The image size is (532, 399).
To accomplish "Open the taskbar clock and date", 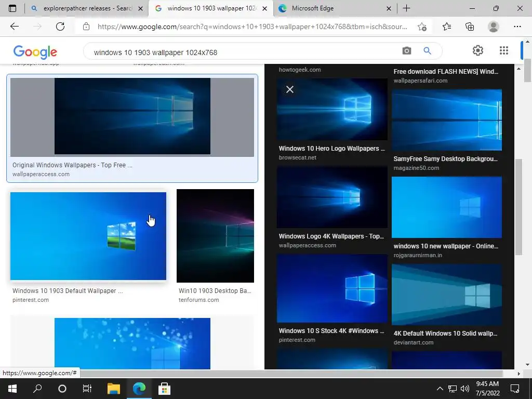I will point(487,389).
